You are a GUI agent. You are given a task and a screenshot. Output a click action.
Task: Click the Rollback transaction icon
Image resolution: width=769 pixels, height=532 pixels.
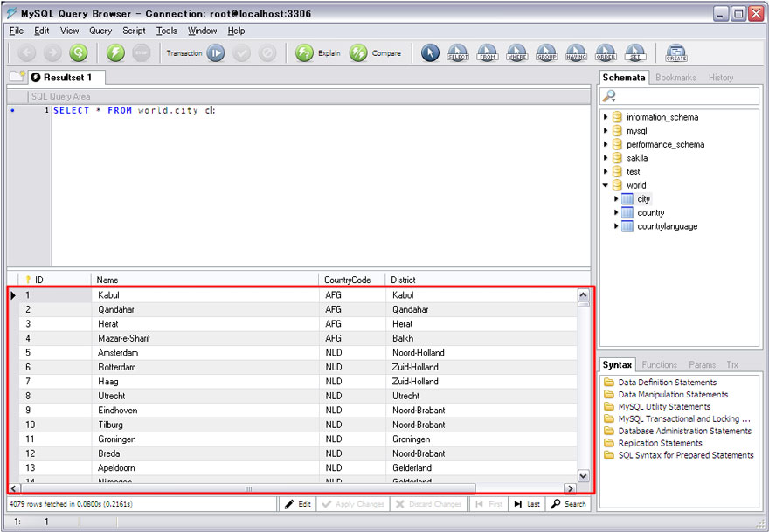[x=267, y=52]
